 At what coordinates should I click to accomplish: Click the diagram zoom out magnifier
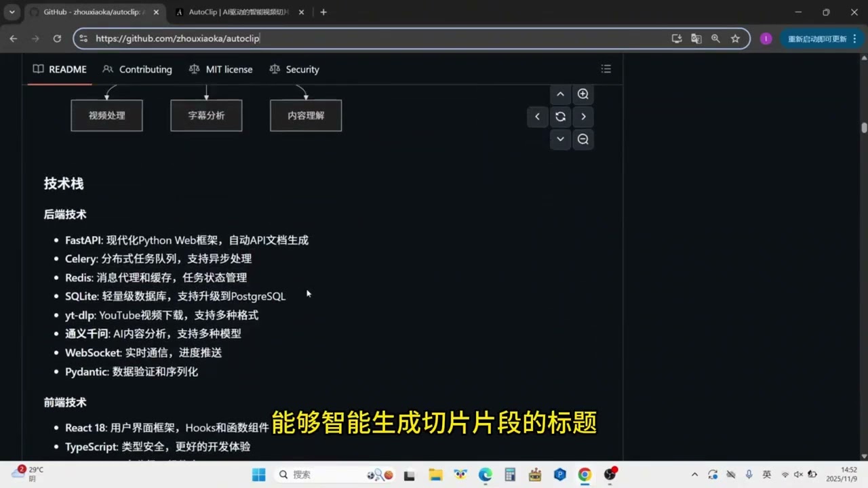(583, 139)
